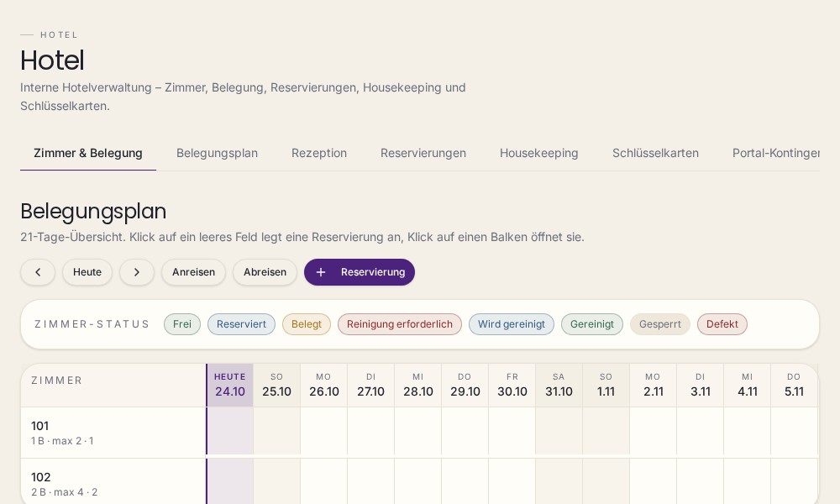Select the Wird gereinigt status chip

tap(511, 324)
